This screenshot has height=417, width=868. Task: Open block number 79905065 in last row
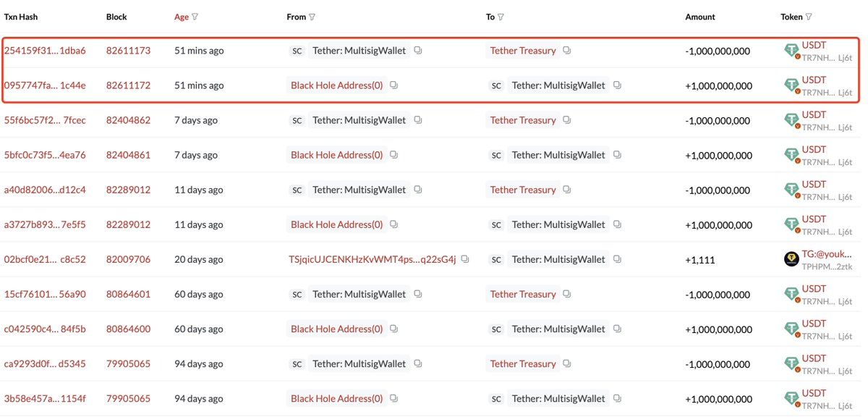coord(128,398)
